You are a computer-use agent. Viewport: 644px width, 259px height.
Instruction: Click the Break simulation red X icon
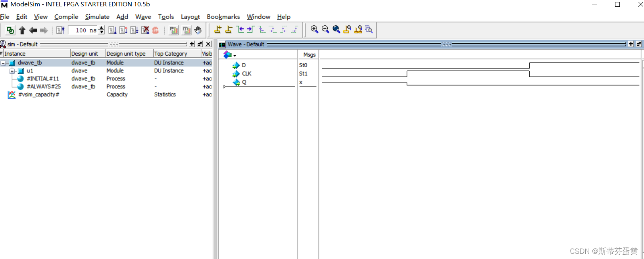click(145, 30)
